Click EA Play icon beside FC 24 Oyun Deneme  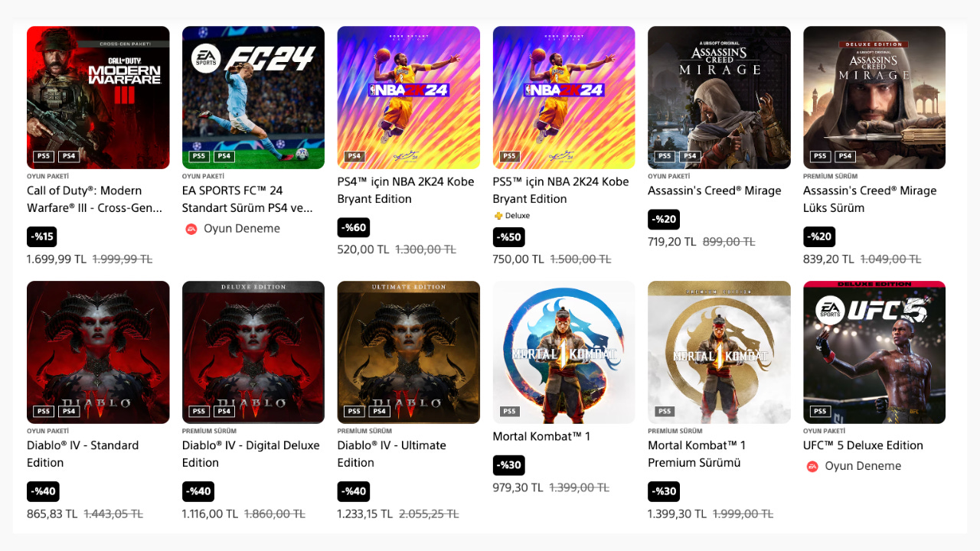pyautogui.click(x=191, y=229)
